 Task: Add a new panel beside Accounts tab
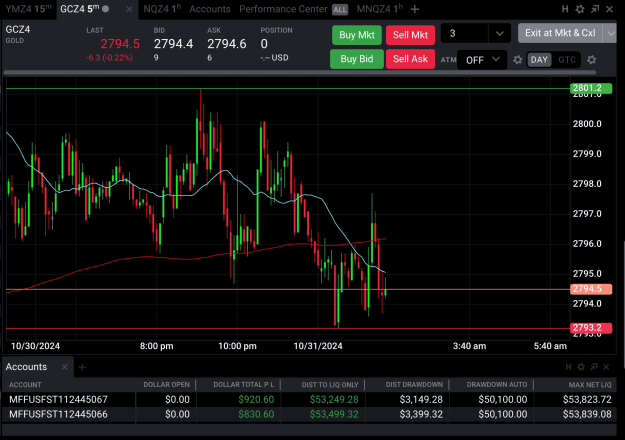82,367
